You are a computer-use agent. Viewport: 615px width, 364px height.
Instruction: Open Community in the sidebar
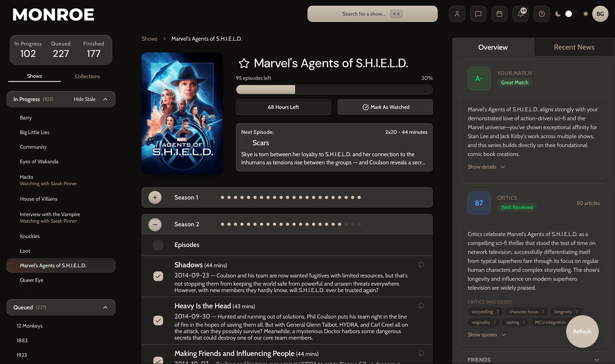[33, 147]
